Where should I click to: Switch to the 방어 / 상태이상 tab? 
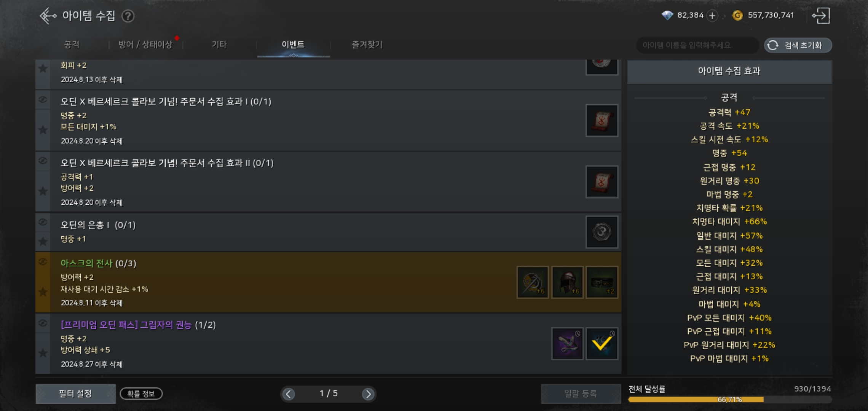click(145, 45)
